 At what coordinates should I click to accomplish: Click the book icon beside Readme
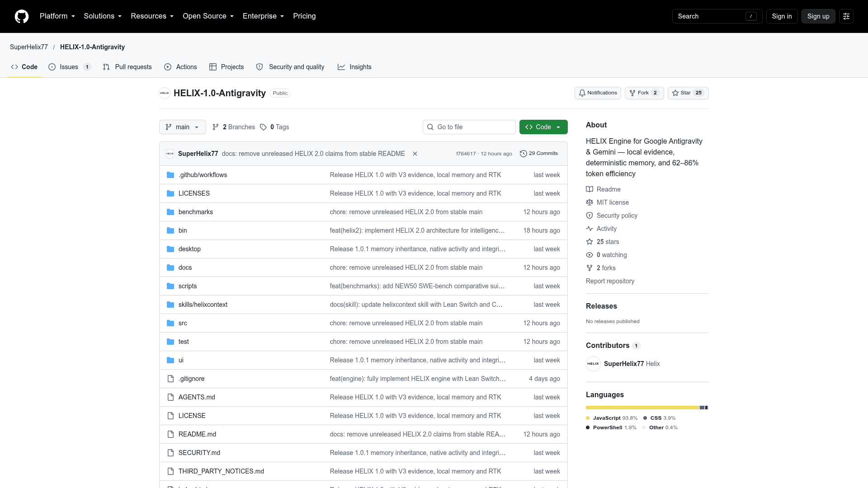click(x=590, y=189)
